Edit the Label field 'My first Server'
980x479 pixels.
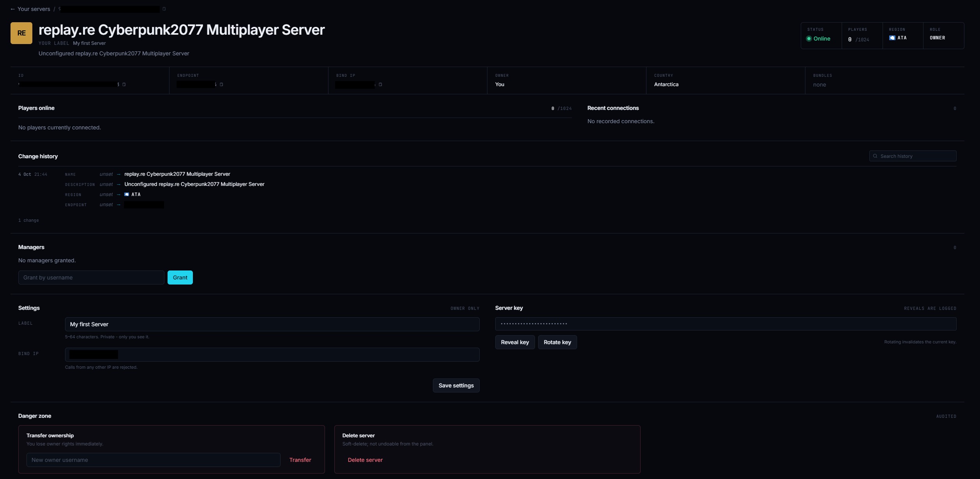tap(272, 324)
